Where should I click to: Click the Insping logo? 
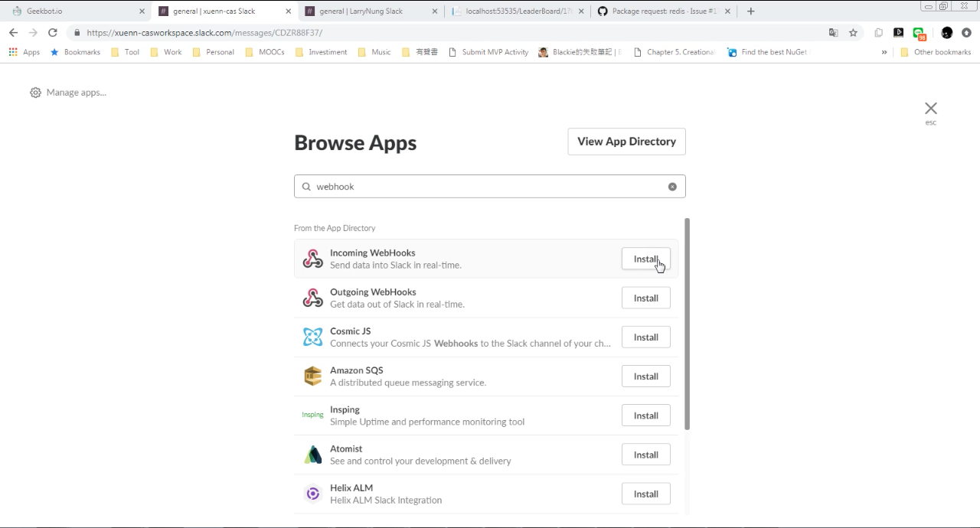(x=312, y=415)
